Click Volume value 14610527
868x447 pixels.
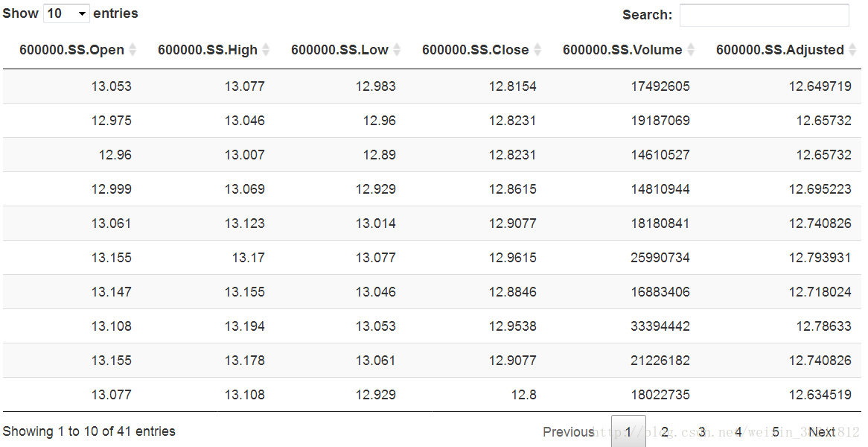click(x=660, y=155)
